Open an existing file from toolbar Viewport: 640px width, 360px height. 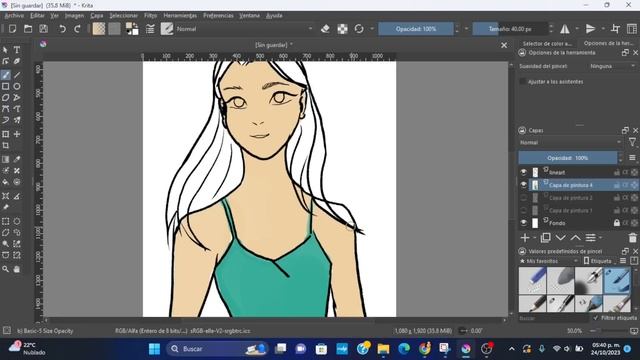[28, 29]
